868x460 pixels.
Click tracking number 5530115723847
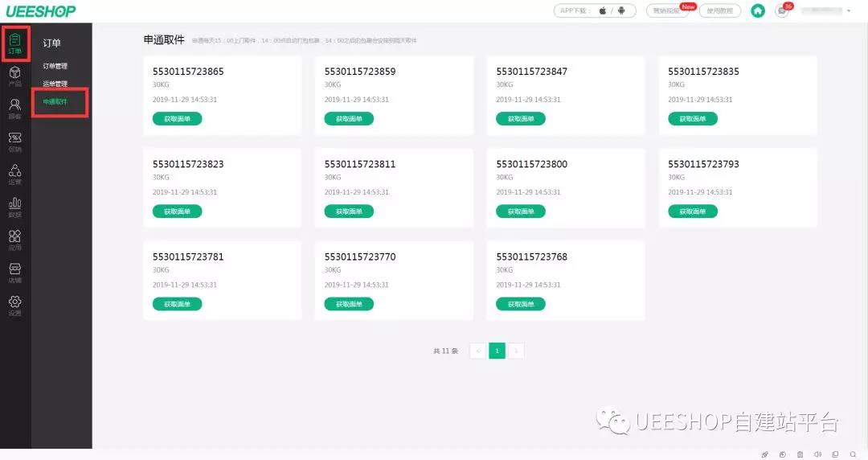tap(531, 72)
